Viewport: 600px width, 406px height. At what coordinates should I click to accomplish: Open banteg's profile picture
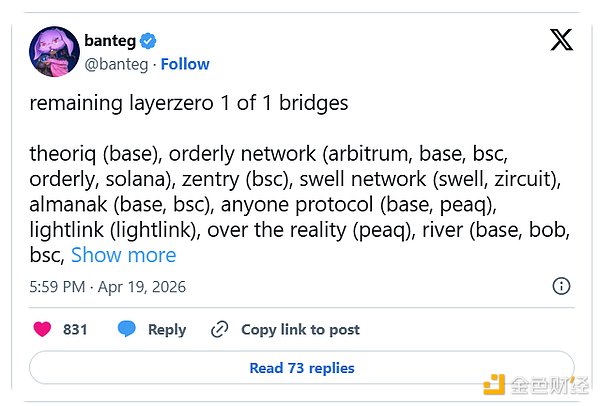[54, 52]
